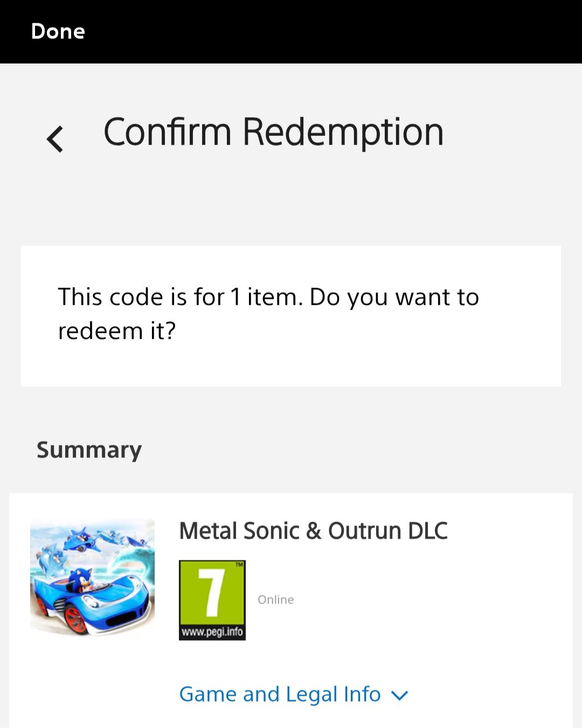This screenshot has height=728, width=582.
Task: Open the Game and Legal Info link
Action: 280,694
